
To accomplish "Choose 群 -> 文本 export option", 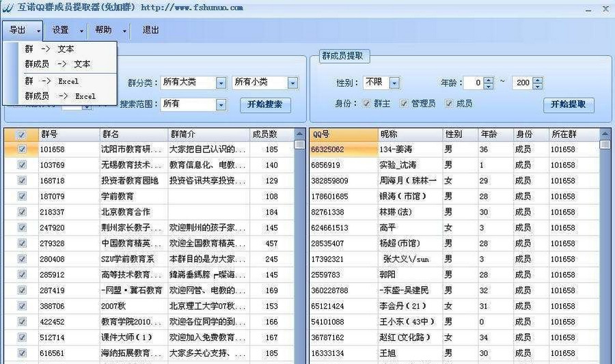I will click(x=49, y=49).
